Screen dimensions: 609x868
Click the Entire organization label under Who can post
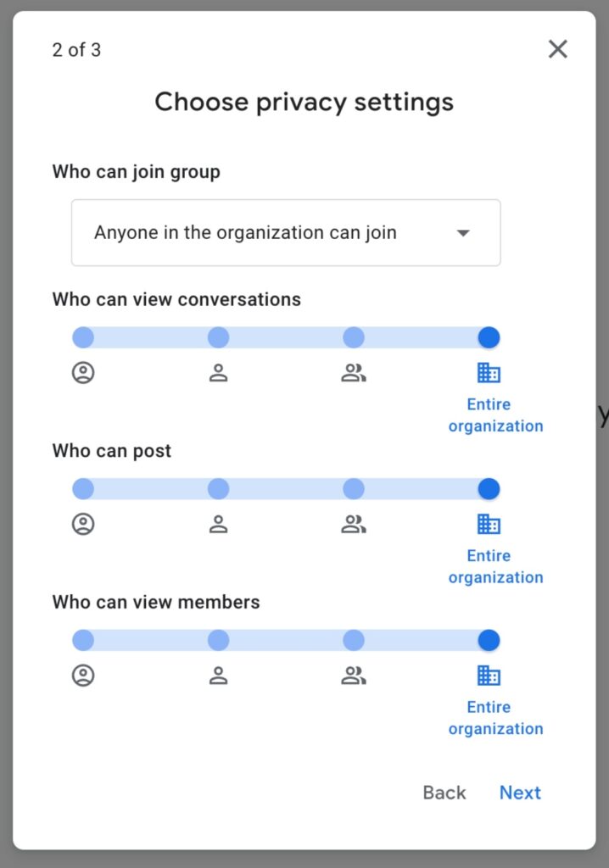[x=495, y=566]
